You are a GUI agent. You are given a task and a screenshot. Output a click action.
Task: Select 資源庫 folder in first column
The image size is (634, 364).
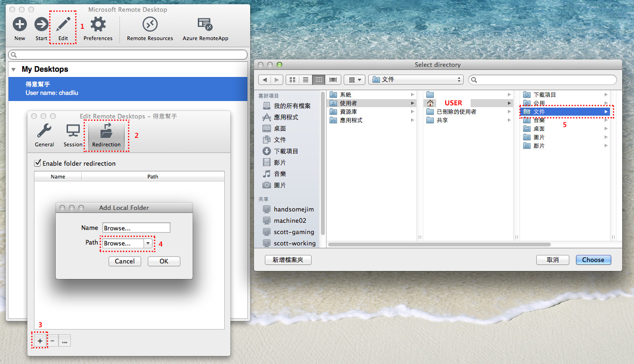point(372,112)
